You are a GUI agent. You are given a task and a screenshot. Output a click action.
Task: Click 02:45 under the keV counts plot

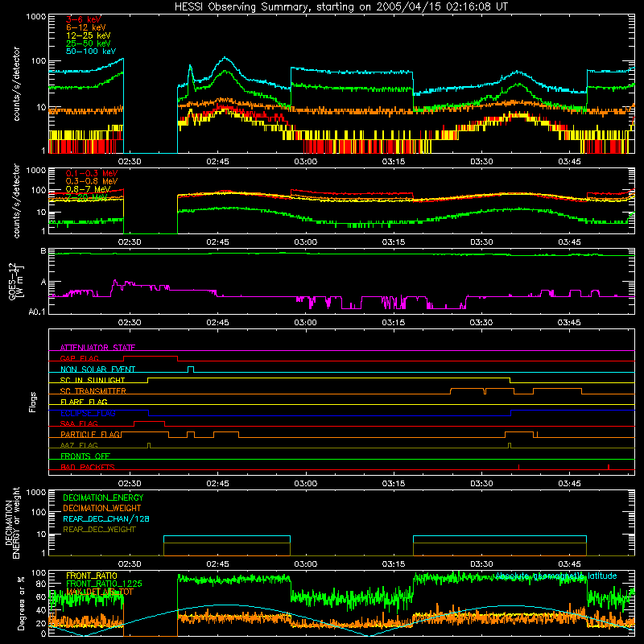pyautogui.click(x=217, y=162)
